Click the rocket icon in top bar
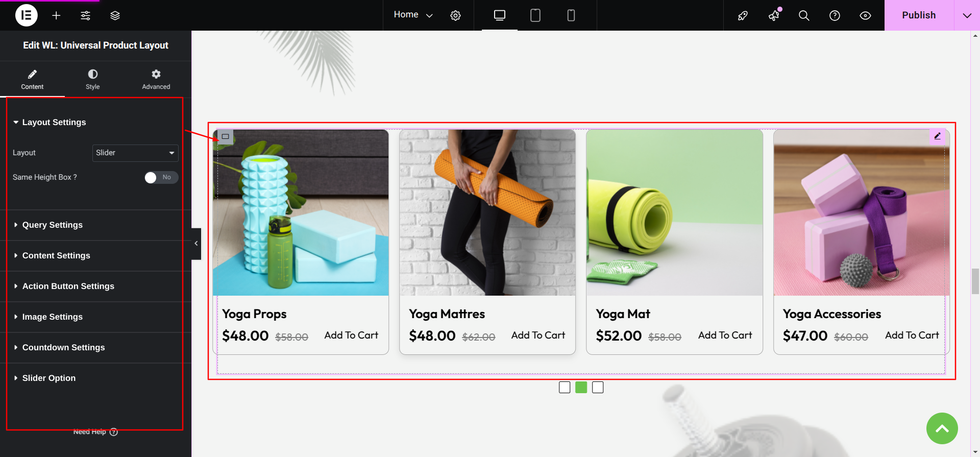The height and width of the screenshot is (457, 980). point(743,15)
